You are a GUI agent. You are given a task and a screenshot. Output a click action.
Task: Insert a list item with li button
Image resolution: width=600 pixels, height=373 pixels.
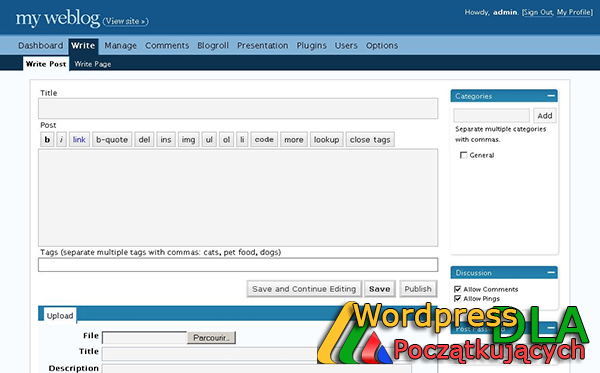pos(242,140)
